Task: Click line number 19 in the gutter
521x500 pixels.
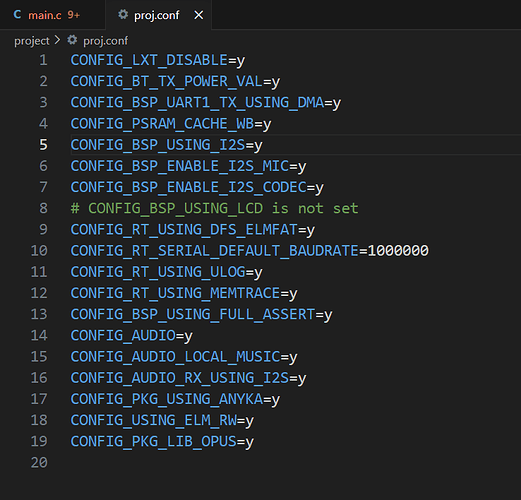Action: [x=39, y=441]
